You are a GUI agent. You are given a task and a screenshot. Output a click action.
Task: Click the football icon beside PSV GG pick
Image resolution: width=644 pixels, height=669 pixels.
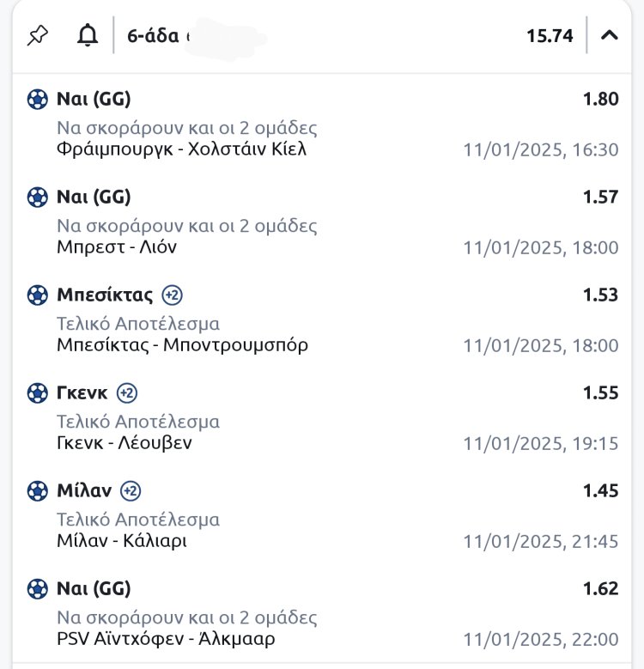click(38, 589)
